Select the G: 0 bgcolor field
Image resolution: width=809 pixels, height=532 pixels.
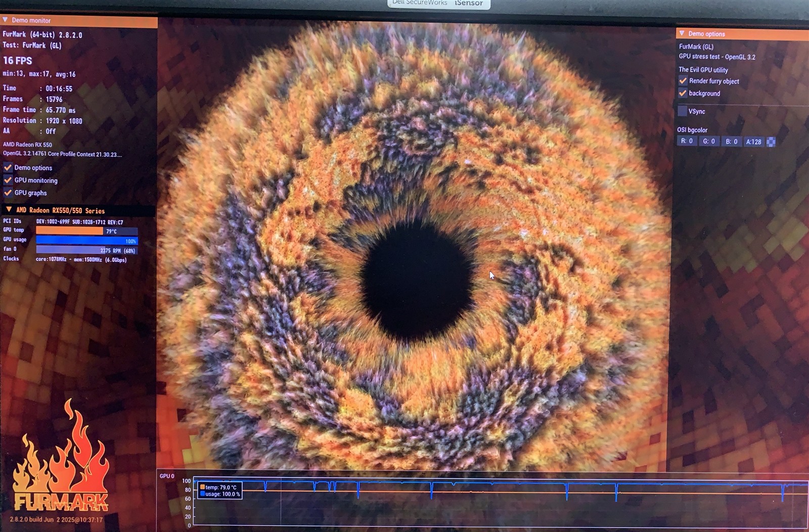point(709,142)
